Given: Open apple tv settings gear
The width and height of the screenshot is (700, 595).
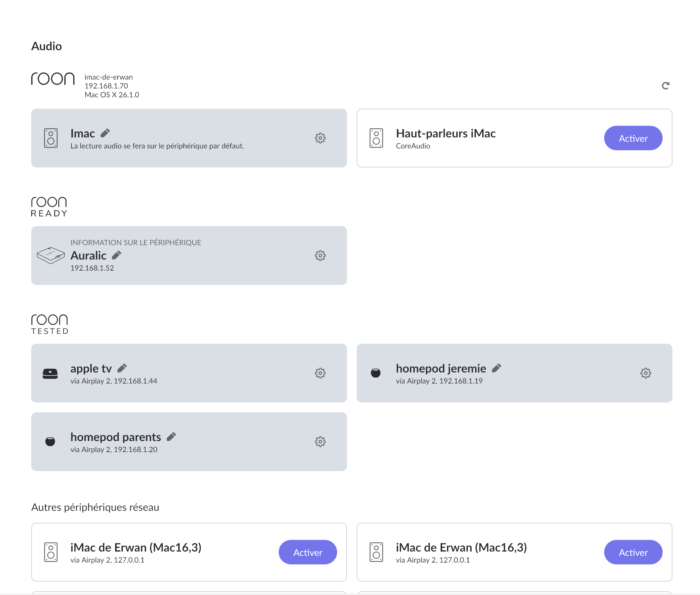Looking at the screenshot, I should click(320, 373).
